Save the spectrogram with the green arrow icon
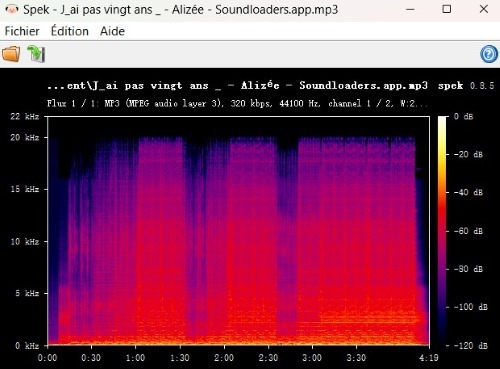This screenshot has height=369, width=500. pyautogui.click(x=36, y=54)
